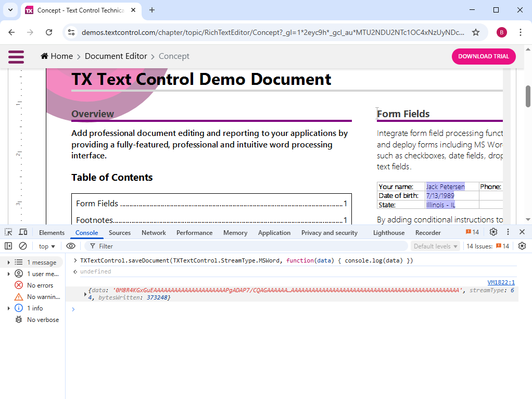The image size is (532, 399).
Task: Open Document Editor breadcrumb link
Action: 116,56
